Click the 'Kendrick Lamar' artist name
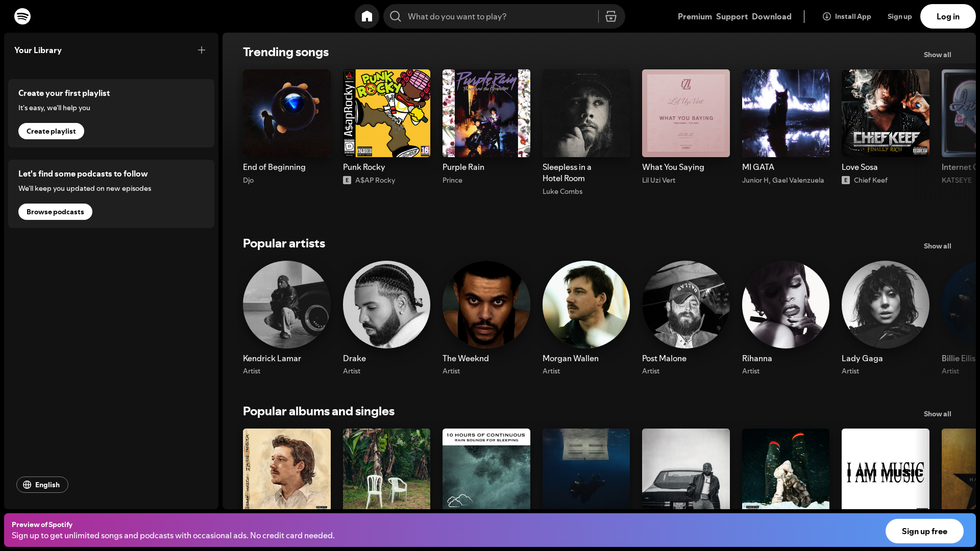980x551 pixels. (272, 358)
